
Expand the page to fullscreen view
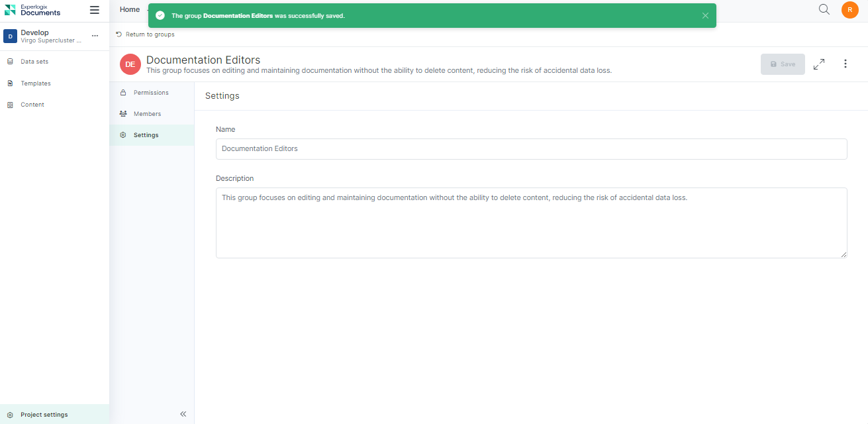tap(819, 64)
